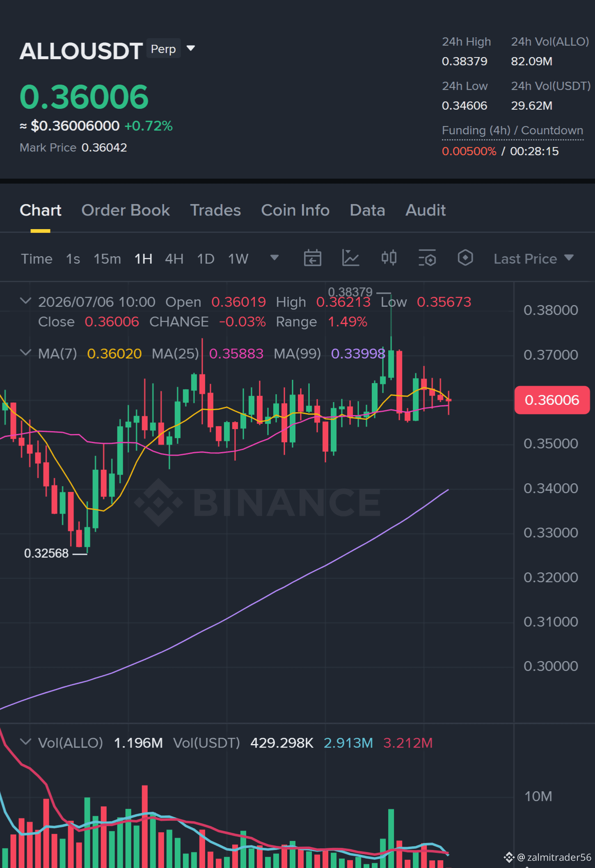Tap the MA(99) value 0.33998
595x868 pixels.
pos(358,354)
